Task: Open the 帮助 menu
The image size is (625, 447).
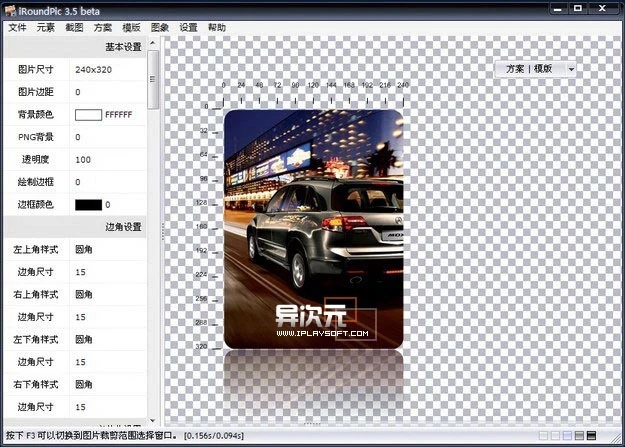Action: (x=217, y=27)
